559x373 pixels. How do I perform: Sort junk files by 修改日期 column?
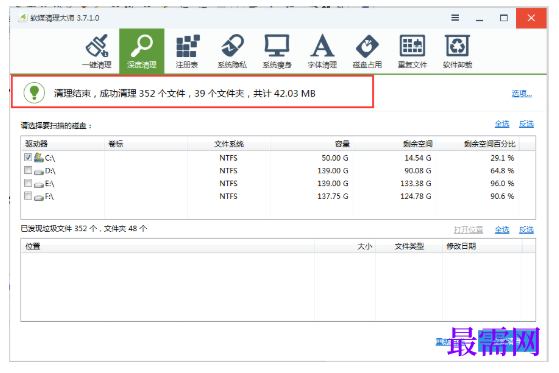[482, 246]
